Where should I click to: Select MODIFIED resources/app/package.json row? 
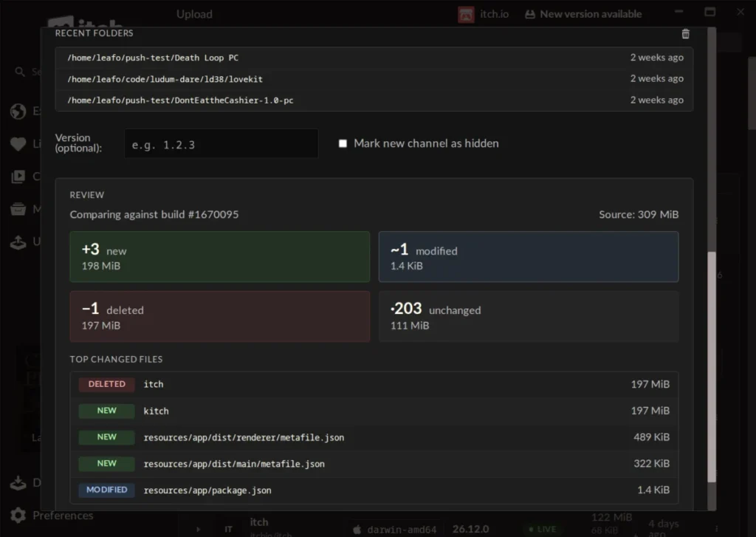point(374,490)
